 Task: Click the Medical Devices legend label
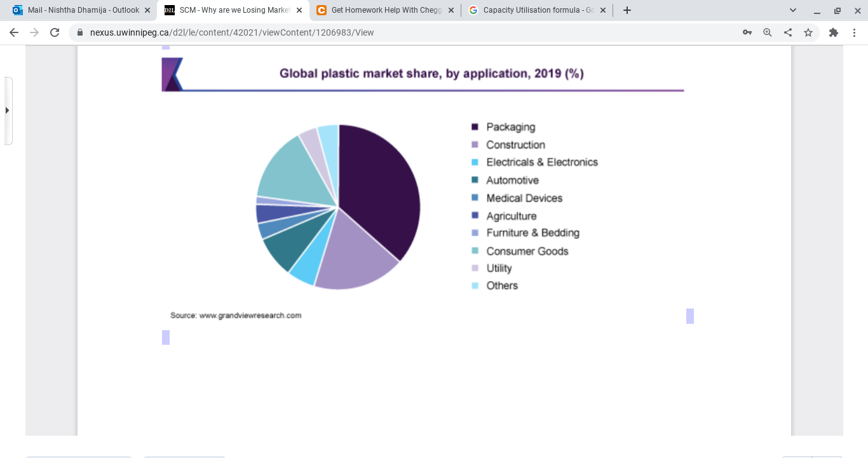[x=524, y=198]
